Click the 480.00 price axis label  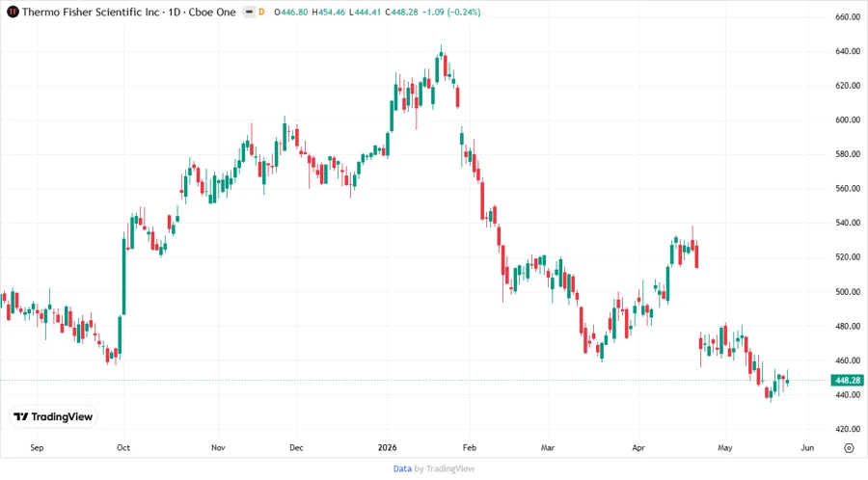coord(848,327)
